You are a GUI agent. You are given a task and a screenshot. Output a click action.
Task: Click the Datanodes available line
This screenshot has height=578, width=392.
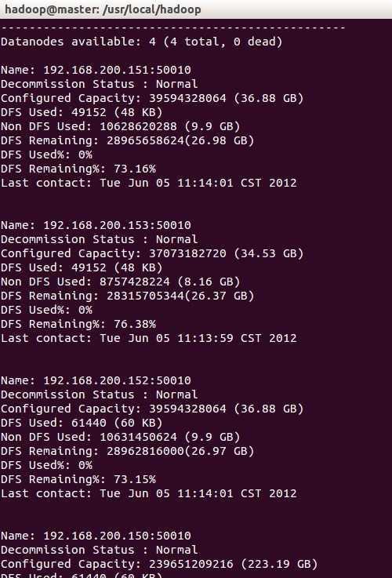click(141, 42)
